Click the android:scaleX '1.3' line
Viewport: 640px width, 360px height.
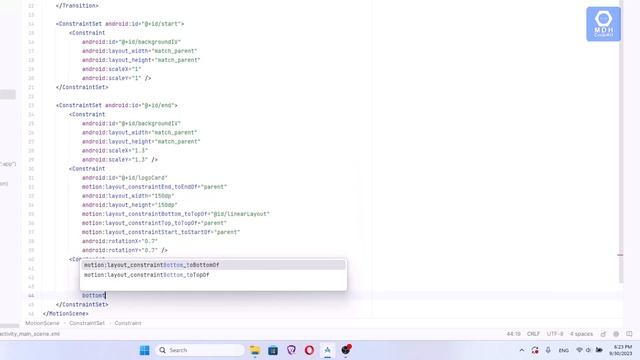point(115,151)
